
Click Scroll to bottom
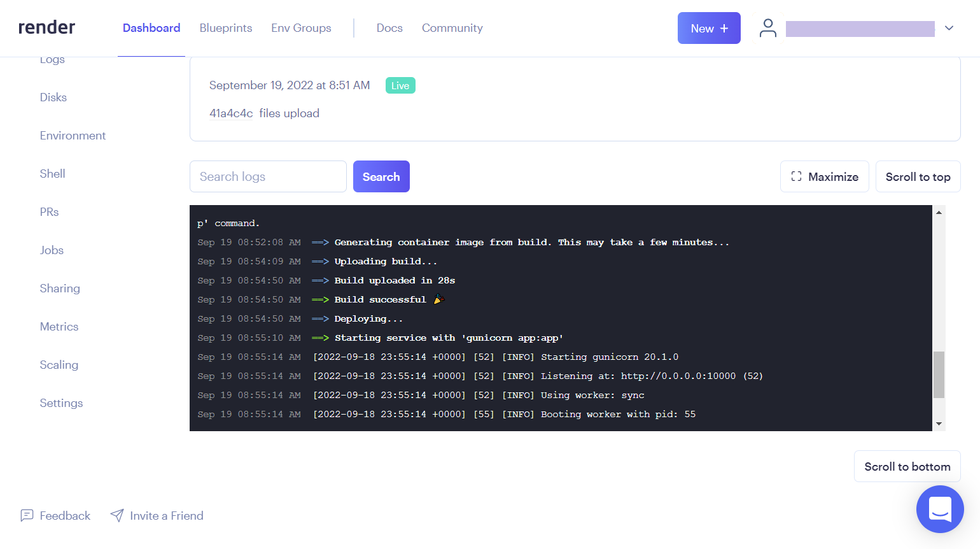coord(907,466)
